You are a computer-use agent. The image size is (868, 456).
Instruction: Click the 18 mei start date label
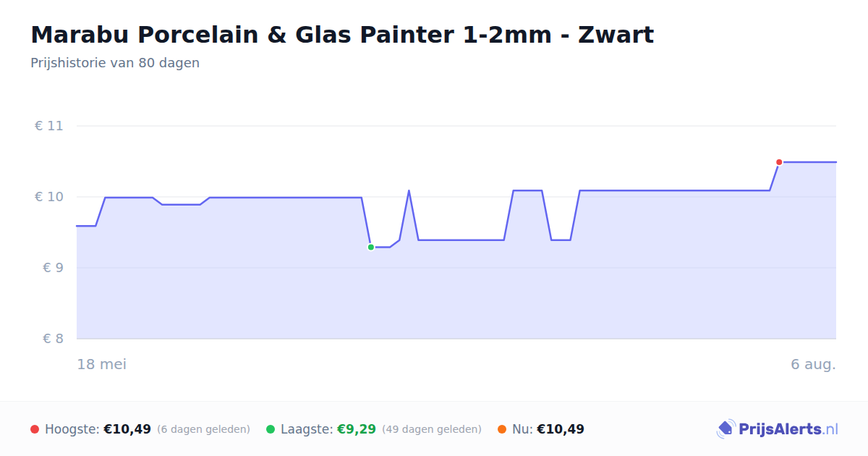pos(102,364)
